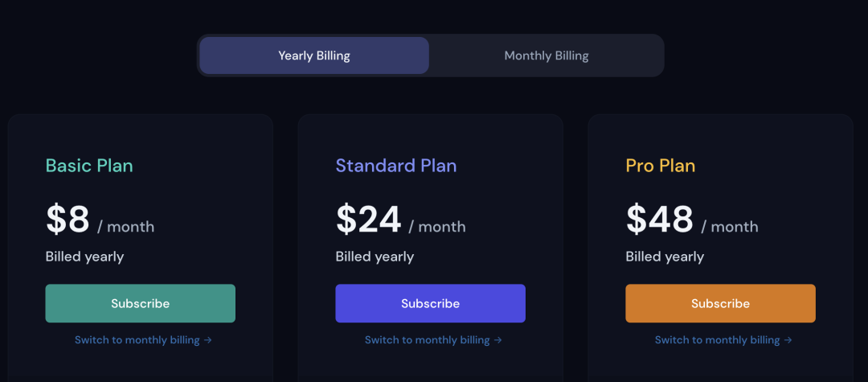The image size is (868, 382).
Task: Click the arrow icon under Standard Plan's Subscribe button
Action: 498,340
